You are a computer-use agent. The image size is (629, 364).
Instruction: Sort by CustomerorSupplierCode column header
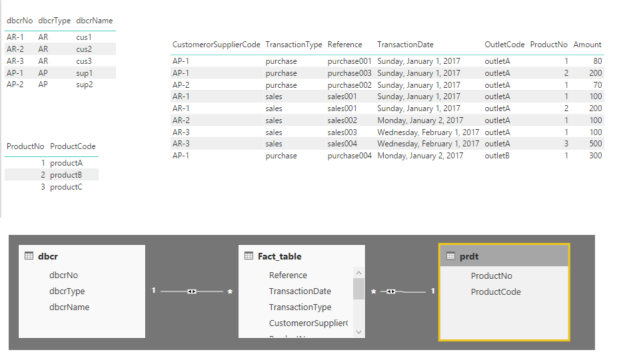(x=216, y=45)
